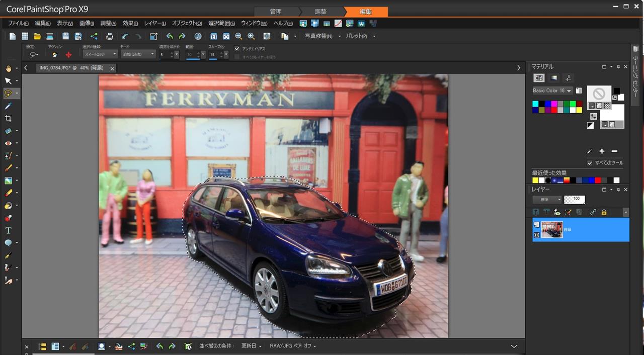Click the add swatch plus button
This screenshot has height=355, width=644.
(602, 151)
